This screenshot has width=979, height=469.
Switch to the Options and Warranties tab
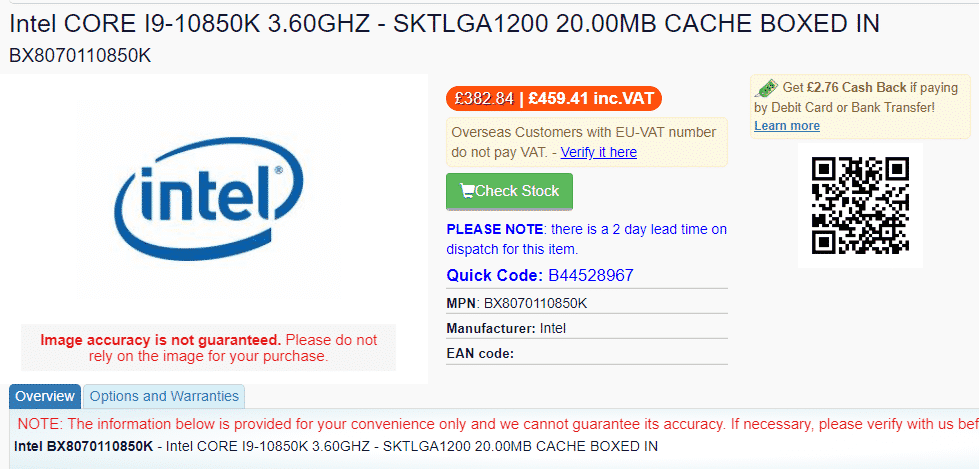(164, 397)
